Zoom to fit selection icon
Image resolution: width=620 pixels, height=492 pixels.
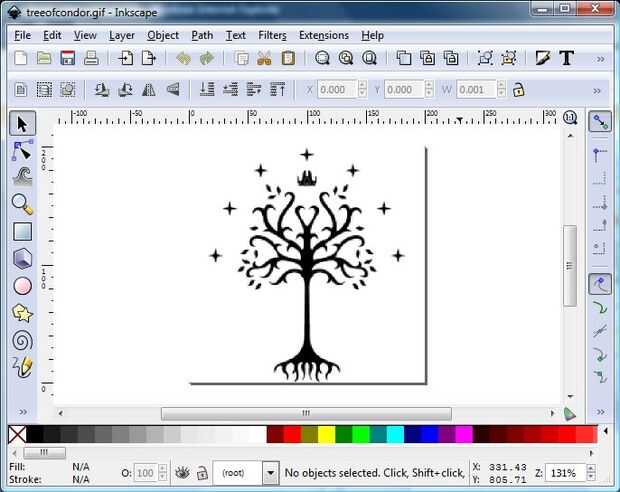tap(322, 58)
